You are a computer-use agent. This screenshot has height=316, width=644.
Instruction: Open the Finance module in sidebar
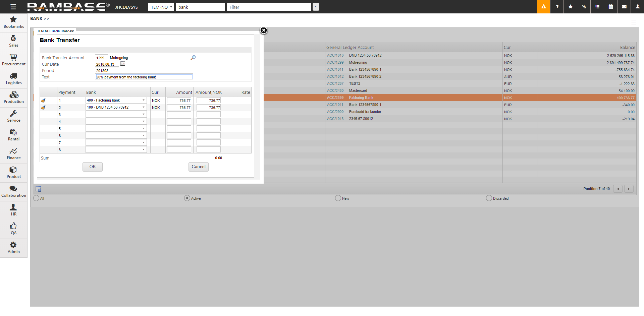pyautogui.click(x=14, y=154)
